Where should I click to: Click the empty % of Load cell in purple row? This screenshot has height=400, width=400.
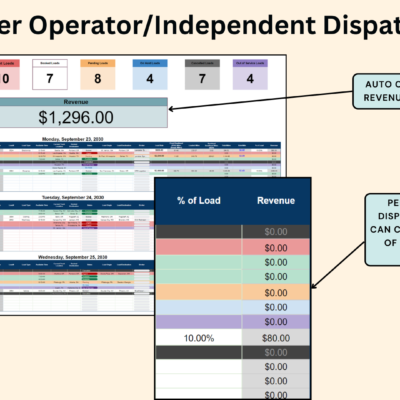[199, 322]
